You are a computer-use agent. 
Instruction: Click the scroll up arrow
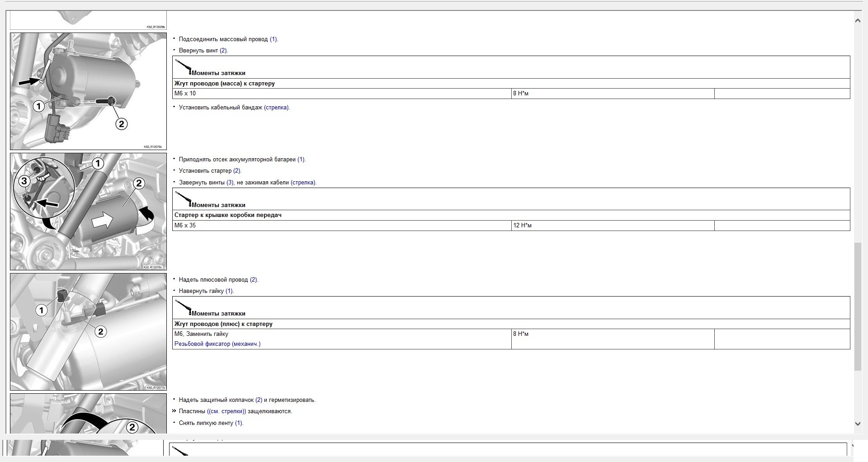pos(858,21)
